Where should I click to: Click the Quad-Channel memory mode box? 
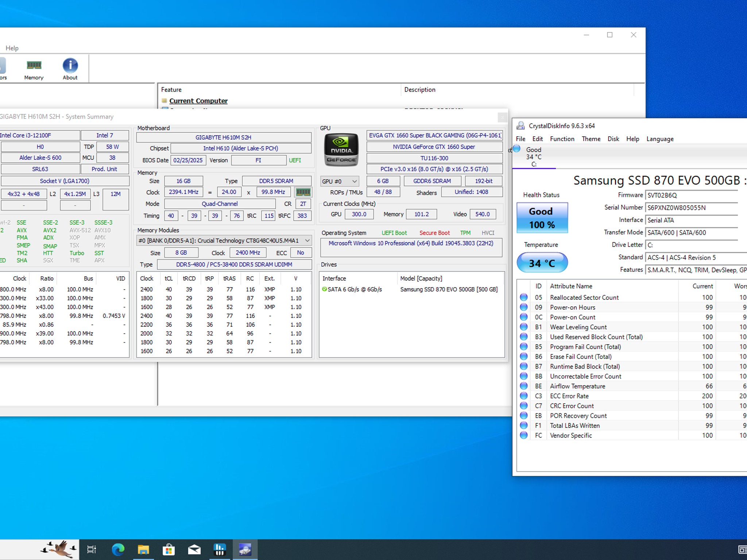[220, 204]
